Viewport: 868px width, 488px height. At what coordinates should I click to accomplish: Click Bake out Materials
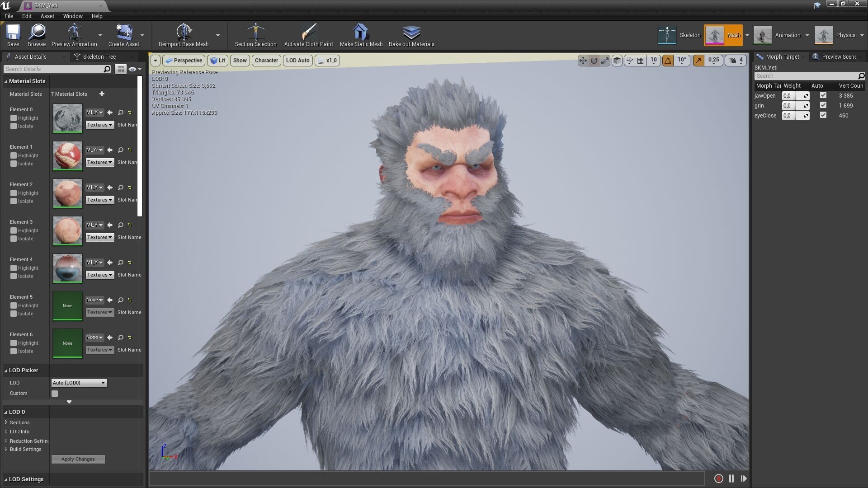coord(411,35)
